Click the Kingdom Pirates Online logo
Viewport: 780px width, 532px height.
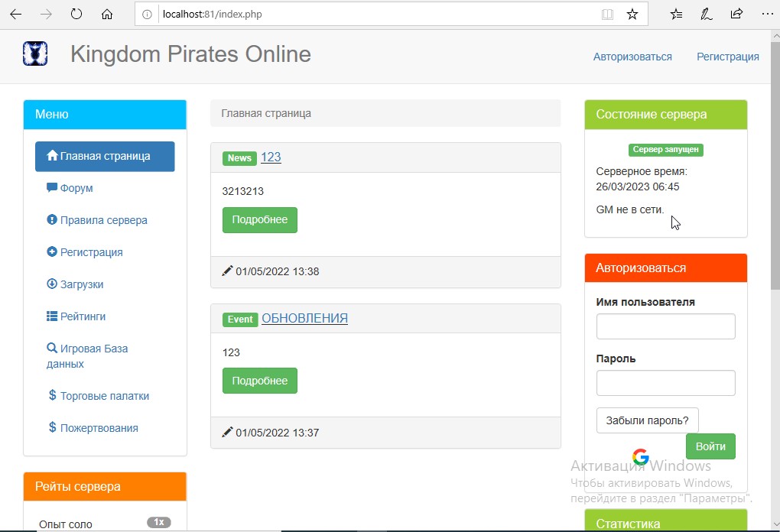click(35, 54)
